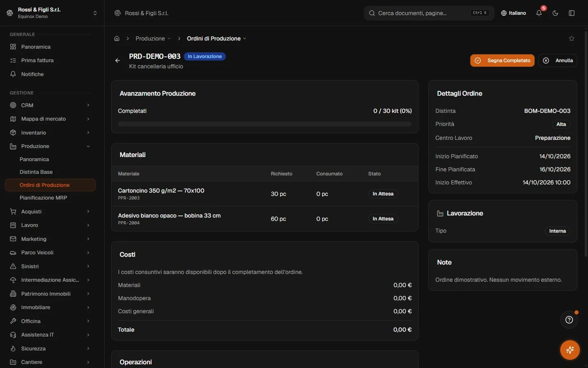The width and height of the screenshot is (588, 368).
Task: Open the Ordini di Produzione breadcrumb dropdown
Action: tap(216, 38)
